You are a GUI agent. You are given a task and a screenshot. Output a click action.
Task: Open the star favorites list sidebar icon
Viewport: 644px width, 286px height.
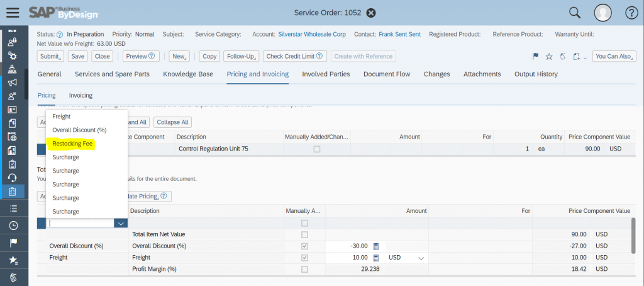13,260
